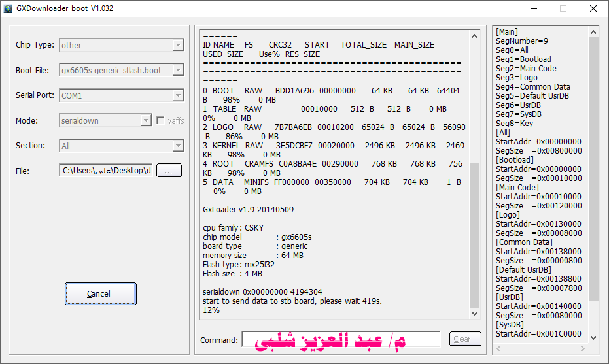Click the '[Logo]' section header text
Screen dimensions: 609x364
coord(508,215)
